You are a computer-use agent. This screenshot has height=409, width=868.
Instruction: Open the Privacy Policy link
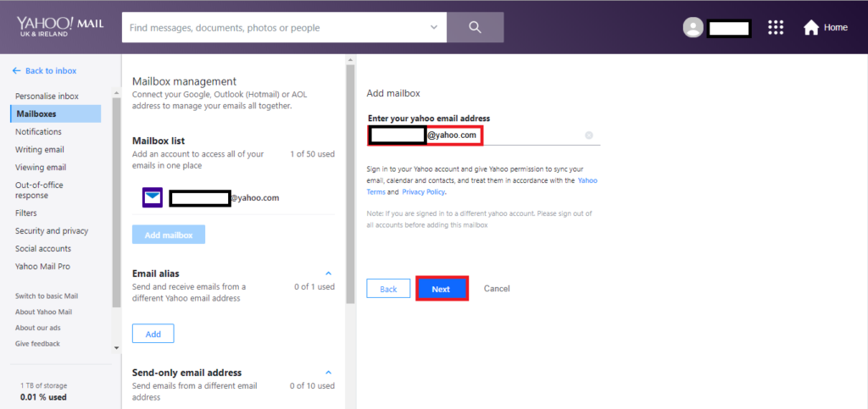(423, 192)
